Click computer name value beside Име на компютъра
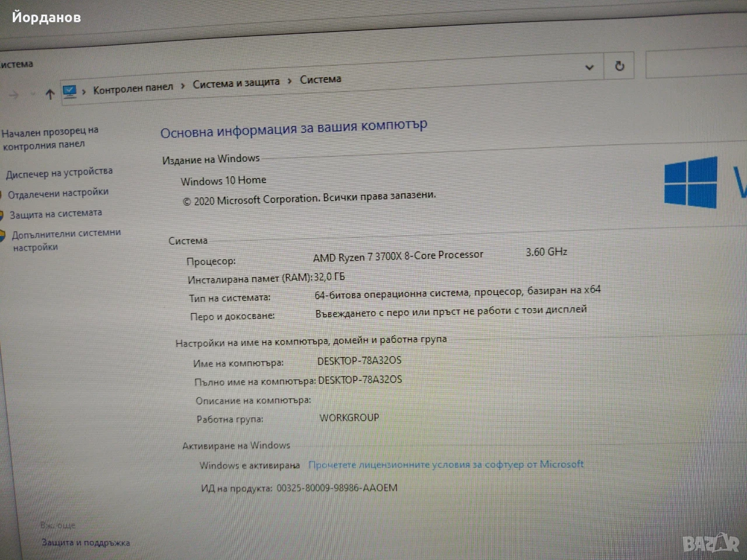Viewport: 747px width, 560px height. click(x=359, y=360)
